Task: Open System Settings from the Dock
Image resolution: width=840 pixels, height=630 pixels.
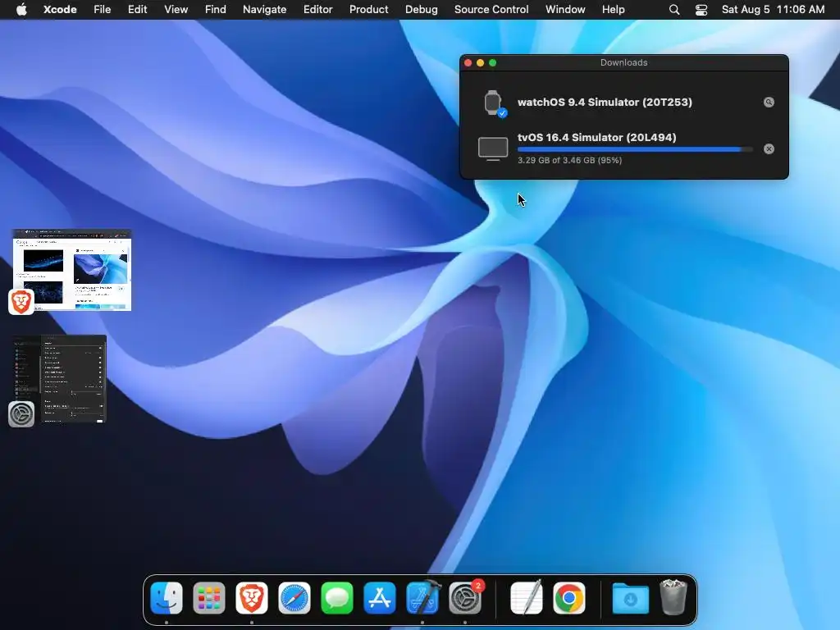Action: tap(465, 598)
